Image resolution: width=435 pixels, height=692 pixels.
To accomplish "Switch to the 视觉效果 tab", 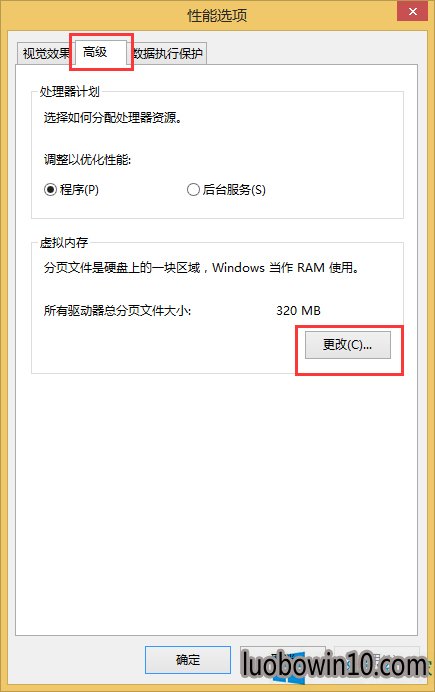I will click(x=45, y=53).
